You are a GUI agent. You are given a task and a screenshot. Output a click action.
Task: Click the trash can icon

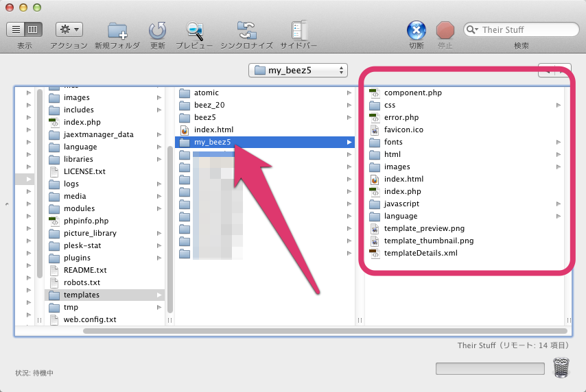click(561, 368)
